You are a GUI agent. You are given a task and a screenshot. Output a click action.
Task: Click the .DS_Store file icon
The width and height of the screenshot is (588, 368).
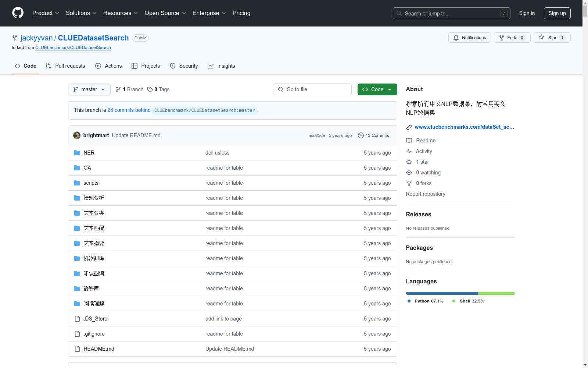point(77,319)
